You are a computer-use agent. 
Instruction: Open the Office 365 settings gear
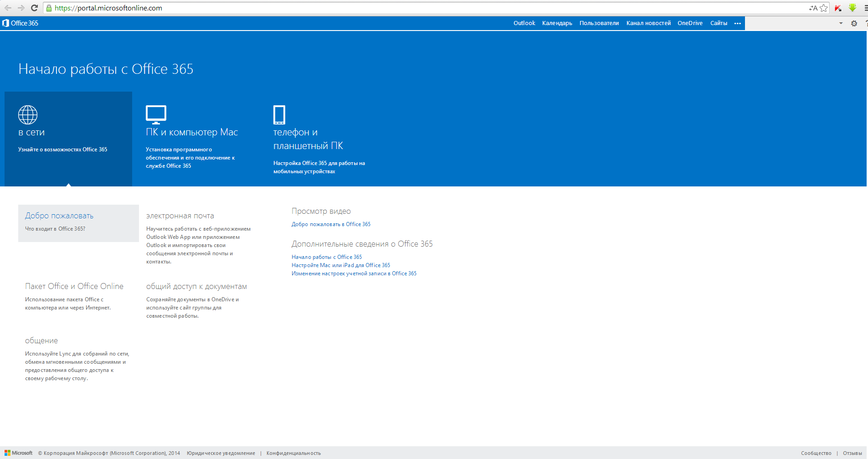coord(854,23)
